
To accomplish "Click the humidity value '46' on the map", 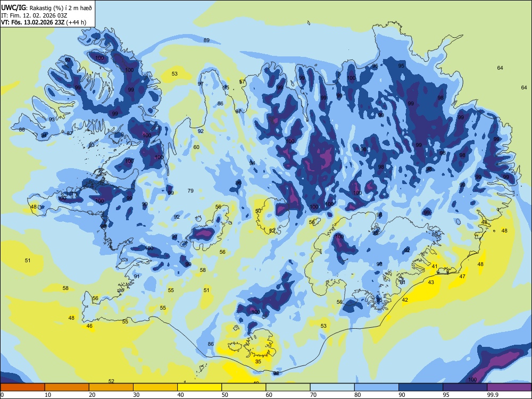I will [89, 326].
